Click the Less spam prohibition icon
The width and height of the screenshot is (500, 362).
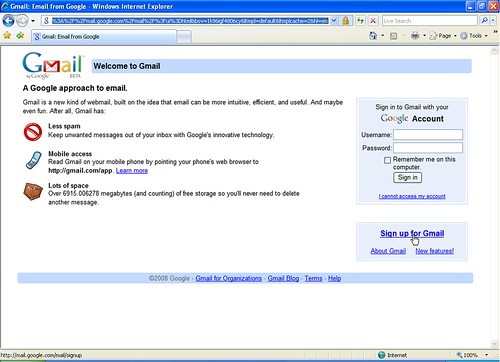(x=33, y=132)
